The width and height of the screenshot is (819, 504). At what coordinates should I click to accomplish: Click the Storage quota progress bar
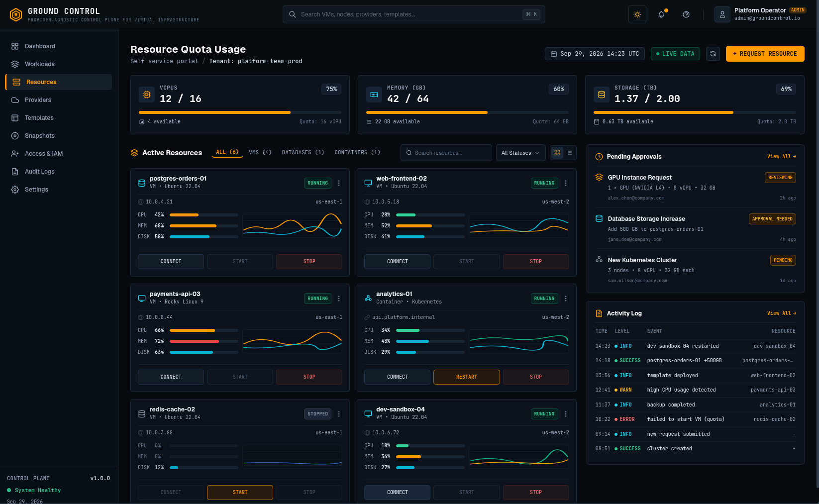(x=695, y=112)
